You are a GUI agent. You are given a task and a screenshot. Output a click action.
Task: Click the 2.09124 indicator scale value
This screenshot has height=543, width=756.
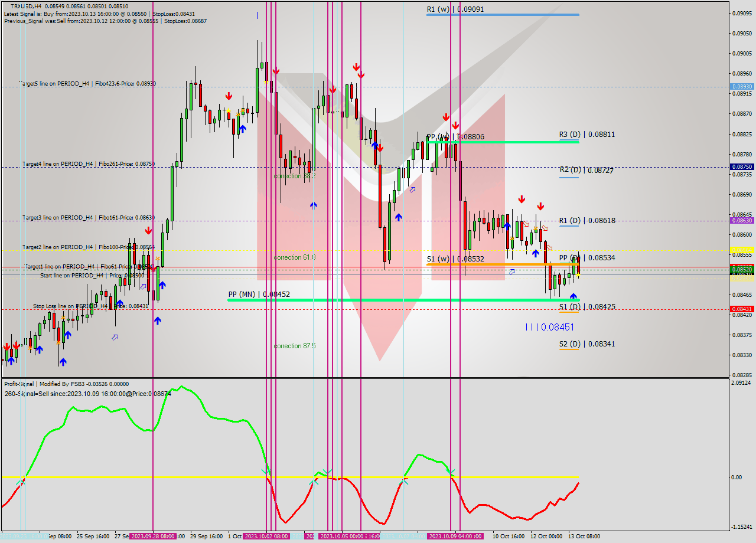742,383
